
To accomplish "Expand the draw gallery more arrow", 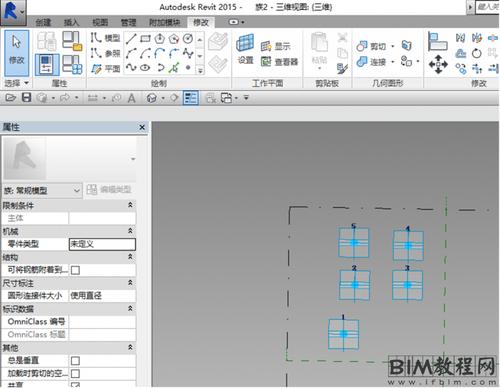I will [200, 71].
